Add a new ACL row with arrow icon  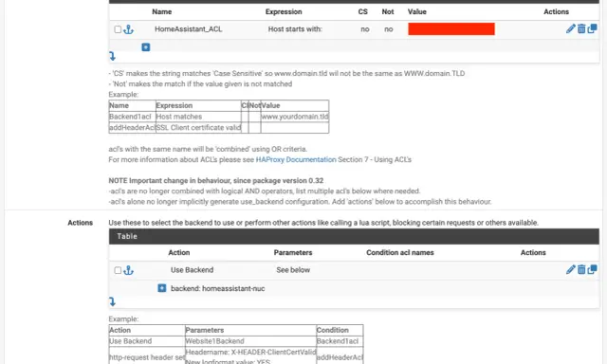tap(112, 57)
